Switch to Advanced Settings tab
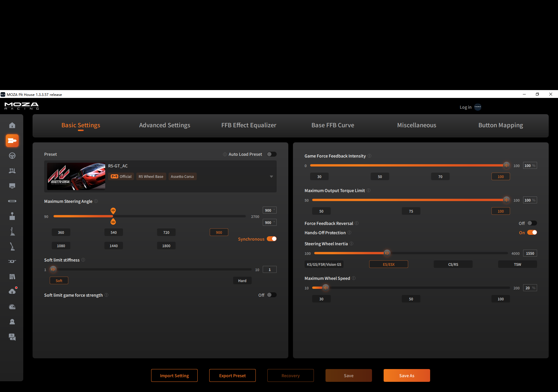 164,125
